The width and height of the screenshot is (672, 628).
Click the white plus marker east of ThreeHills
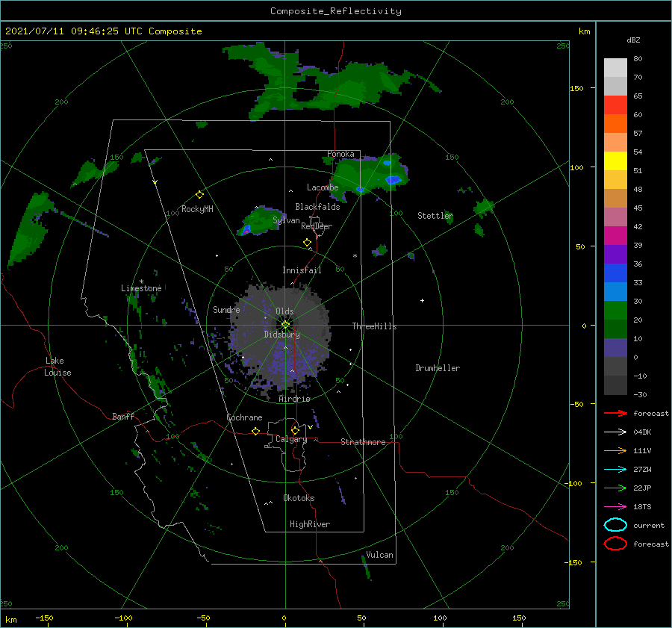point(422,300)
